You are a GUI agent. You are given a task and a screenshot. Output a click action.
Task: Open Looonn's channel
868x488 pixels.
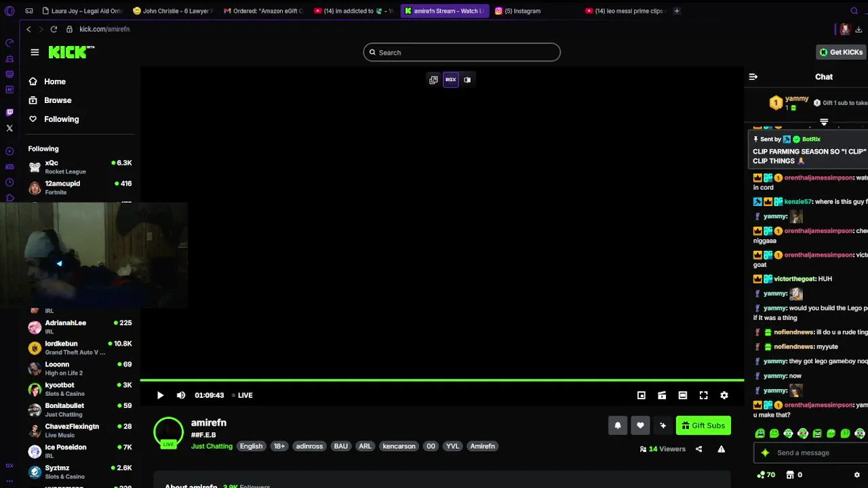(80, 368)
